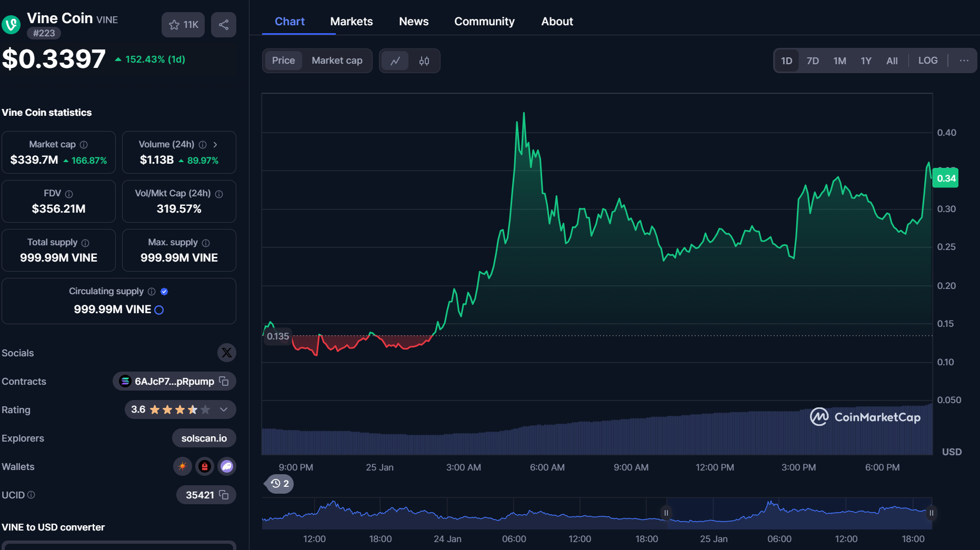Open the solscan.io explorer link

point(204,437)
